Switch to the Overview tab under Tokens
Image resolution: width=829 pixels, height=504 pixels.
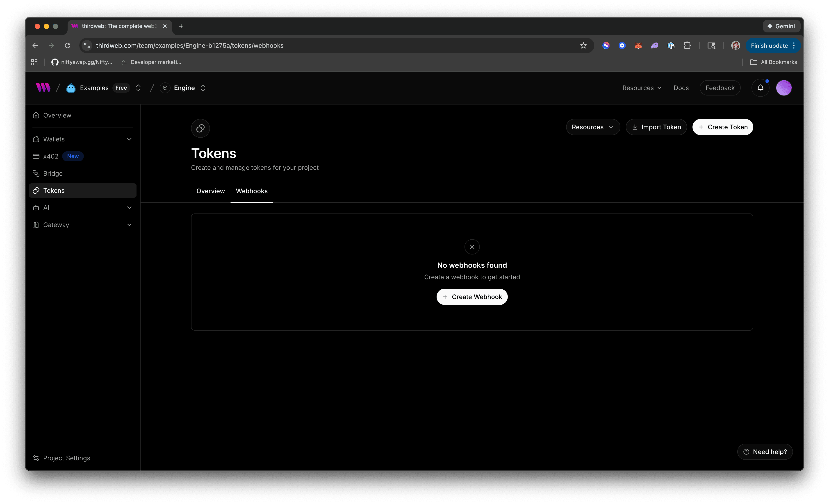coord(210,191)
